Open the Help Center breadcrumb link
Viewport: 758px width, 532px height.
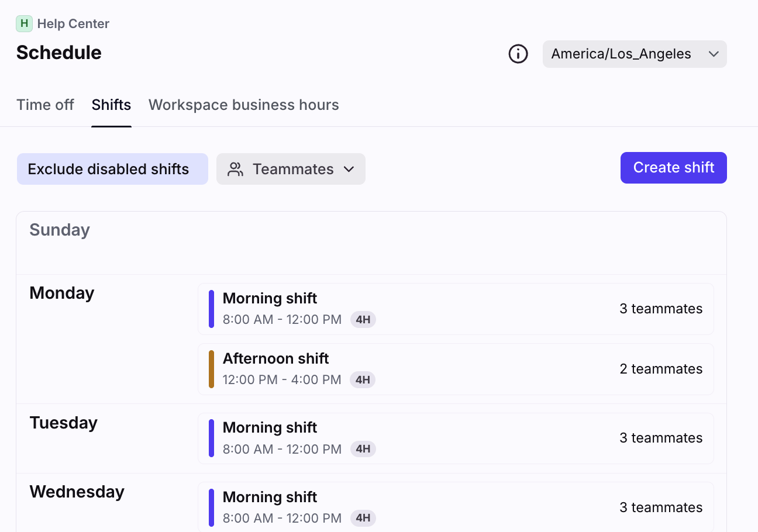pos(73,24)
